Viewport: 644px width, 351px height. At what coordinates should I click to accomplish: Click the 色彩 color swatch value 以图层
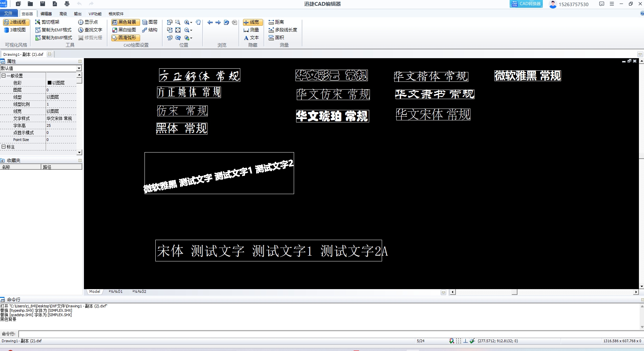click(x=61, y=83)
